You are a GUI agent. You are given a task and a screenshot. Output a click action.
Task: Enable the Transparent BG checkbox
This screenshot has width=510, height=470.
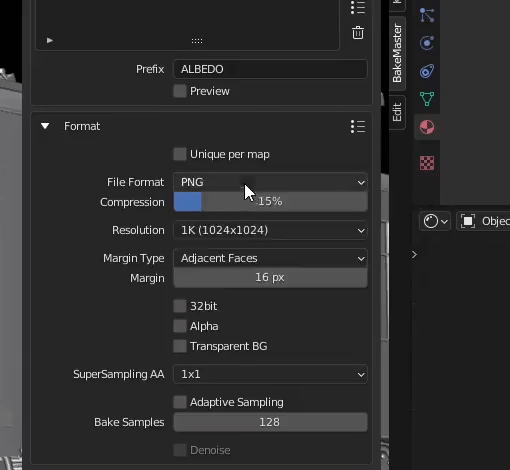tap(180, 346)
